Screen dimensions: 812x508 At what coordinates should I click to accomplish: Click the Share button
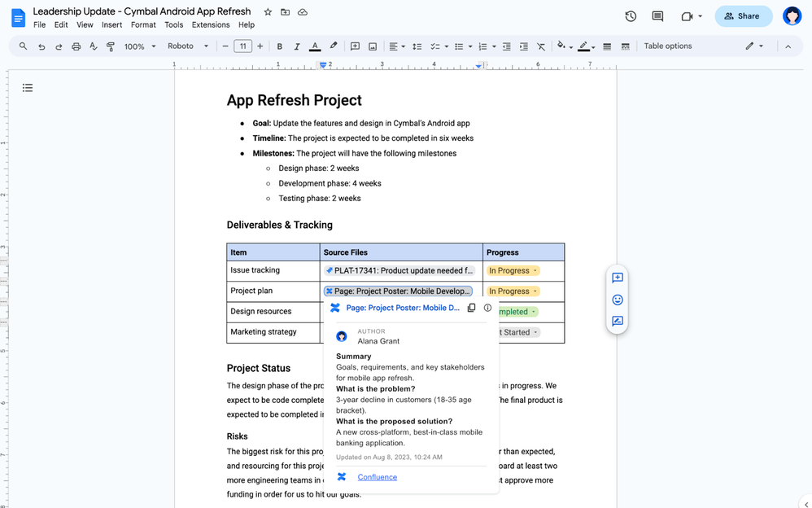(744, 16)
